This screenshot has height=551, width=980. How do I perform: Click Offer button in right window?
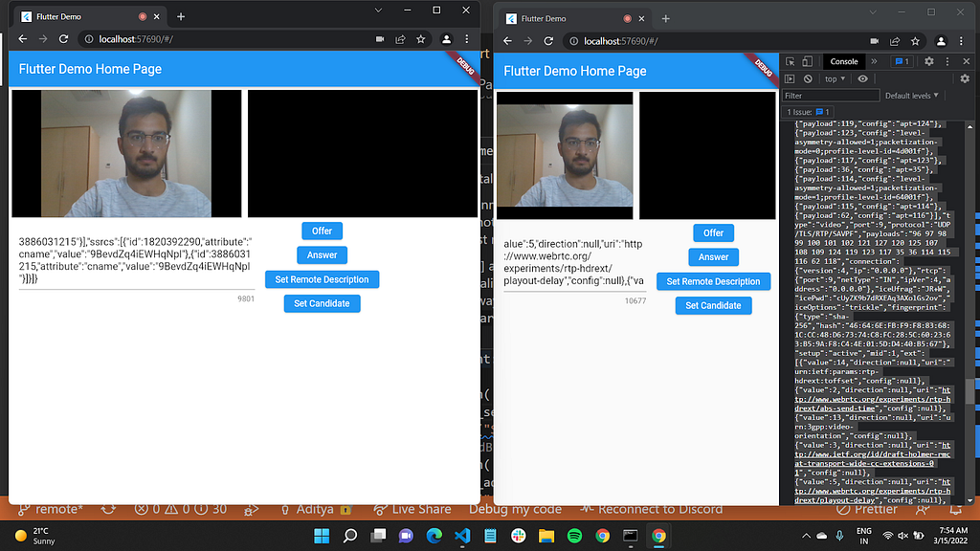click(713, 233)
